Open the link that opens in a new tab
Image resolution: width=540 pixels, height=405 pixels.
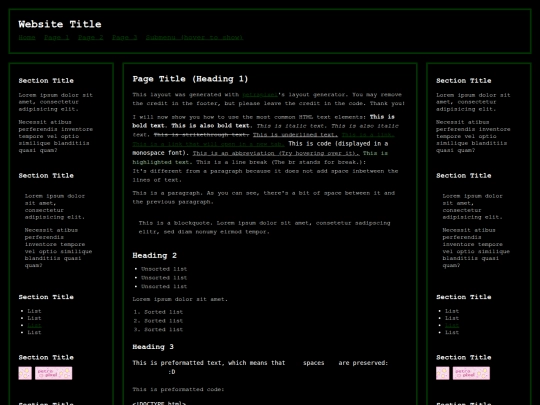[x=208, y=144]
